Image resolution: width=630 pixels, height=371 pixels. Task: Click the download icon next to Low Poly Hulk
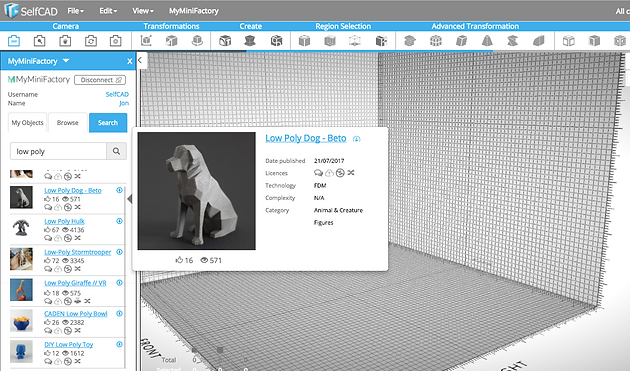click(119, 221)
